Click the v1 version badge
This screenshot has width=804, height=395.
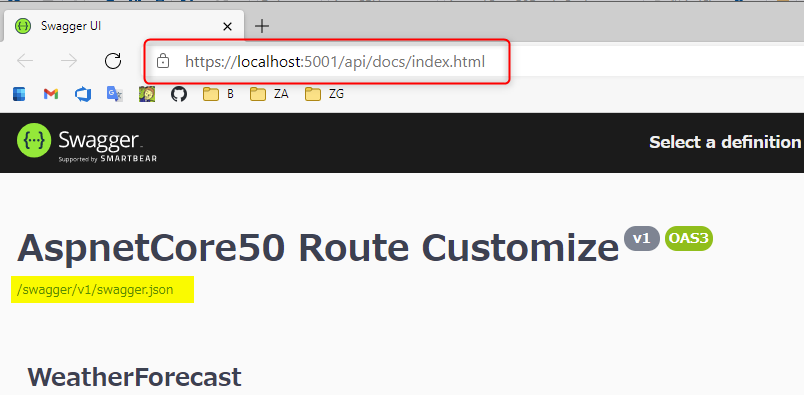pos(641,239)
